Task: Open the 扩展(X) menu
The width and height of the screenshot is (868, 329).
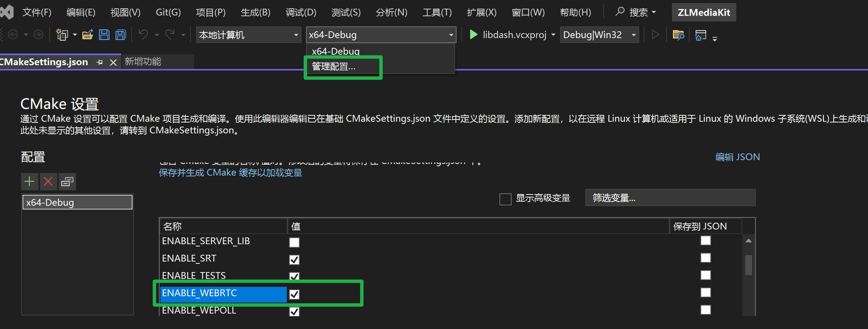Action: pos(481,12)
